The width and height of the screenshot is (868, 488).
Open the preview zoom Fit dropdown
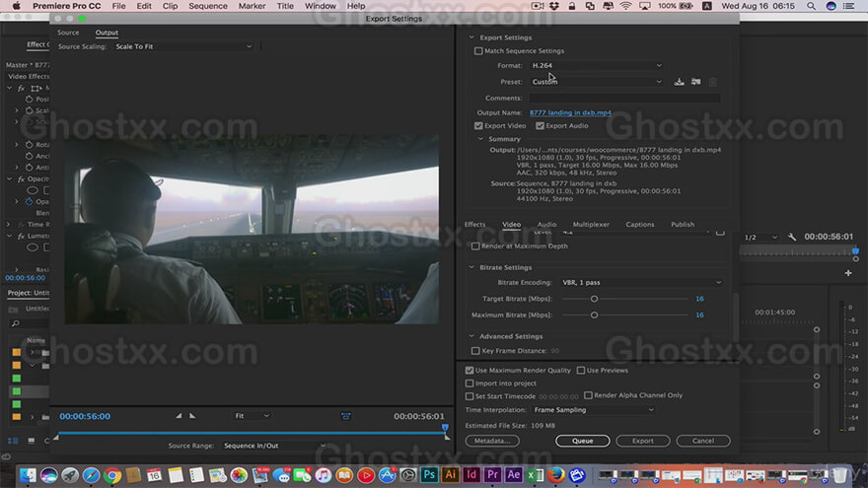[x=252, y=415]
